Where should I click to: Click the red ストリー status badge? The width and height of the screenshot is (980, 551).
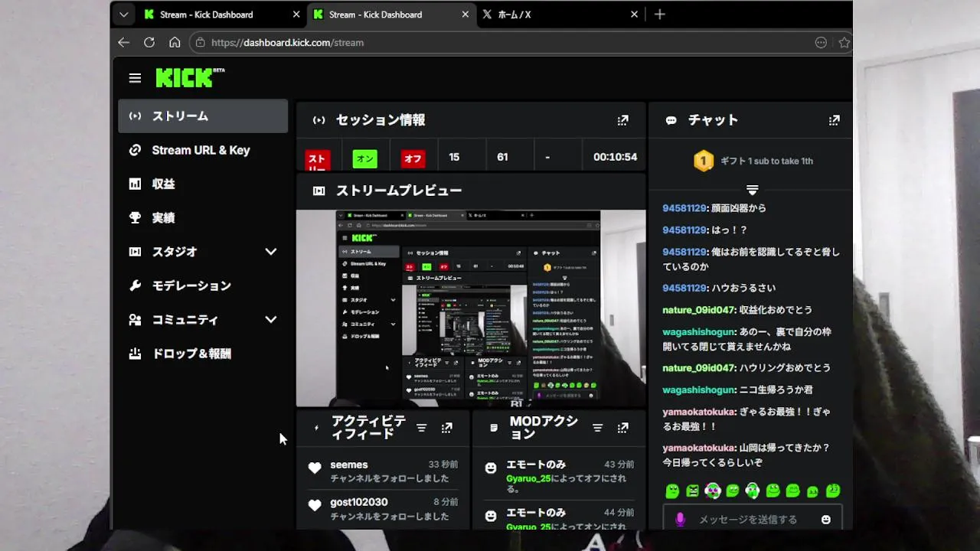[318, 160]
